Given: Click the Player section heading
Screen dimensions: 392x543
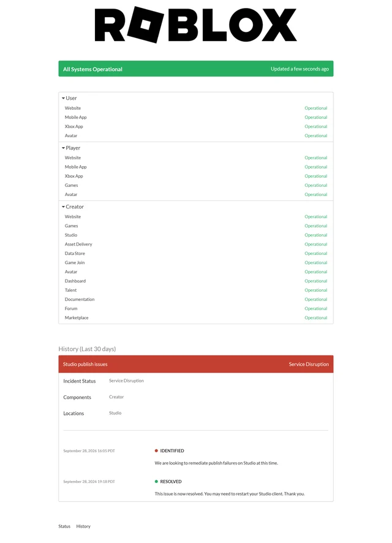Looking at the screenshot, I should pyautogui.click(x=73, y=148).
